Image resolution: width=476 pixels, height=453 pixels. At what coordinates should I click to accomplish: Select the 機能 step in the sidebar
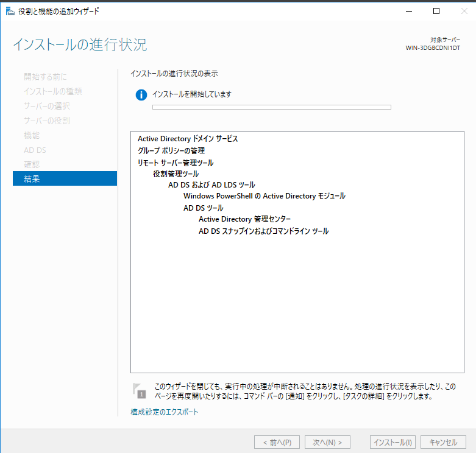point(32,135)
